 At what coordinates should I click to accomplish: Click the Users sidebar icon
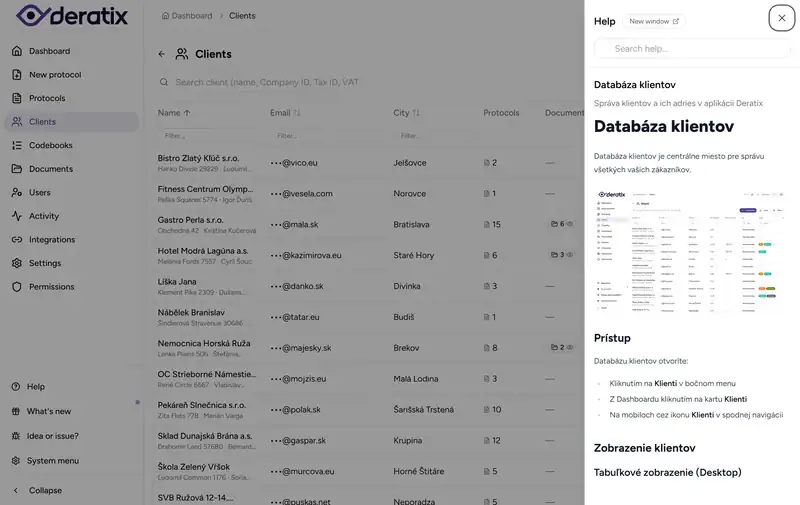17,192
